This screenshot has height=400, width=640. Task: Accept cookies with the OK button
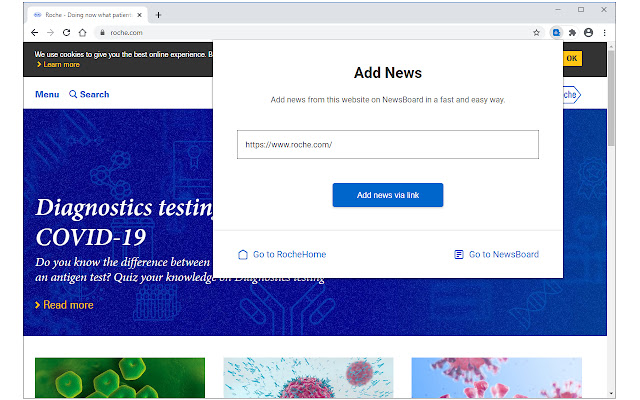(x=572, y=58)
